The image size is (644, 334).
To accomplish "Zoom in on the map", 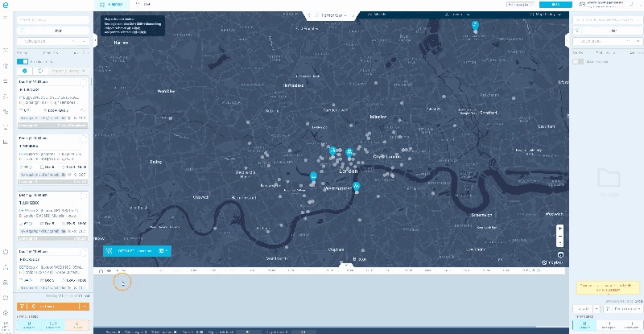I will [559, 229].
